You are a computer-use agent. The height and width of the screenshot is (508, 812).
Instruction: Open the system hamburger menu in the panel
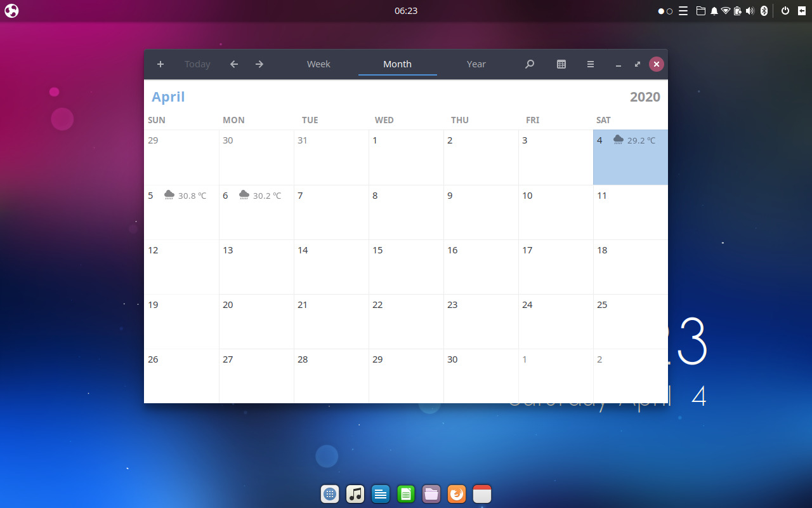683,10
